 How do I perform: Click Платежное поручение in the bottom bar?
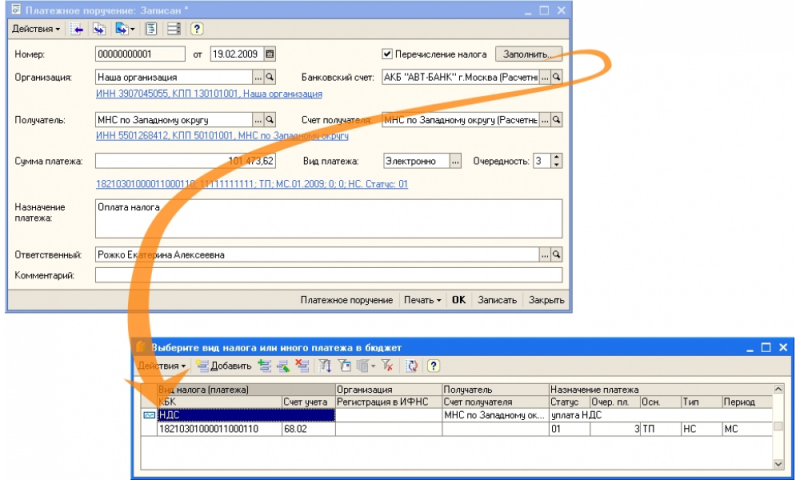[x=347, y=299]
